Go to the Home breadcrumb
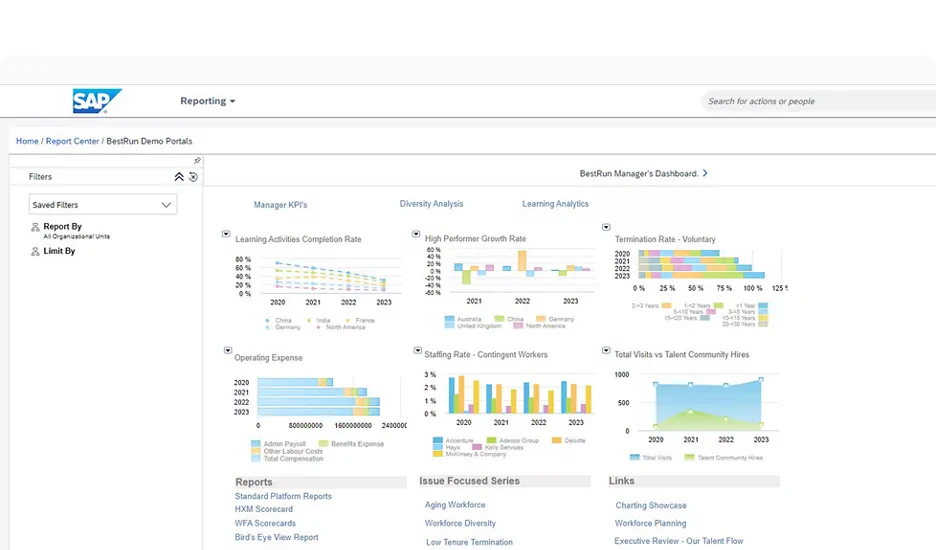The image size is (936, 550). tap(27, 141)
